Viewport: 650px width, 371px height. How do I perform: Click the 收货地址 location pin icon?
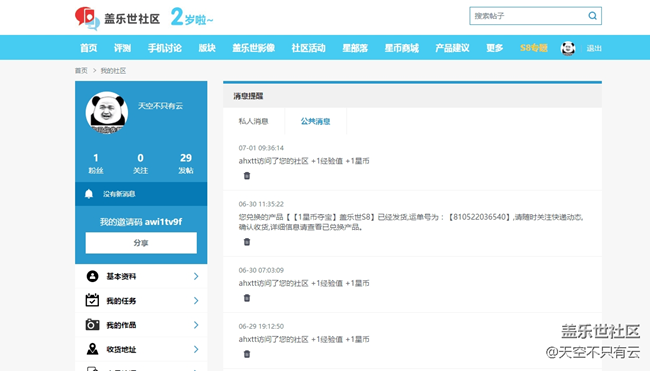tap(92, 349)
